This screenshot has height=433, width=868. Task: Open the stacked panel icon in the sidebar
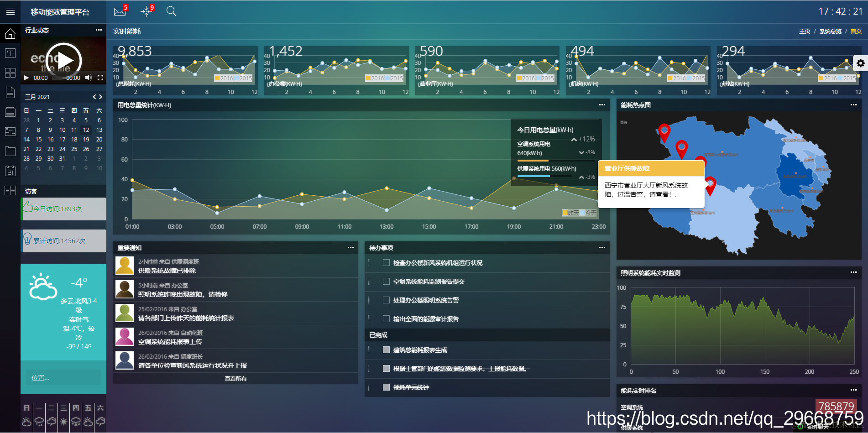pyautogui.click(x=10, y=112)
